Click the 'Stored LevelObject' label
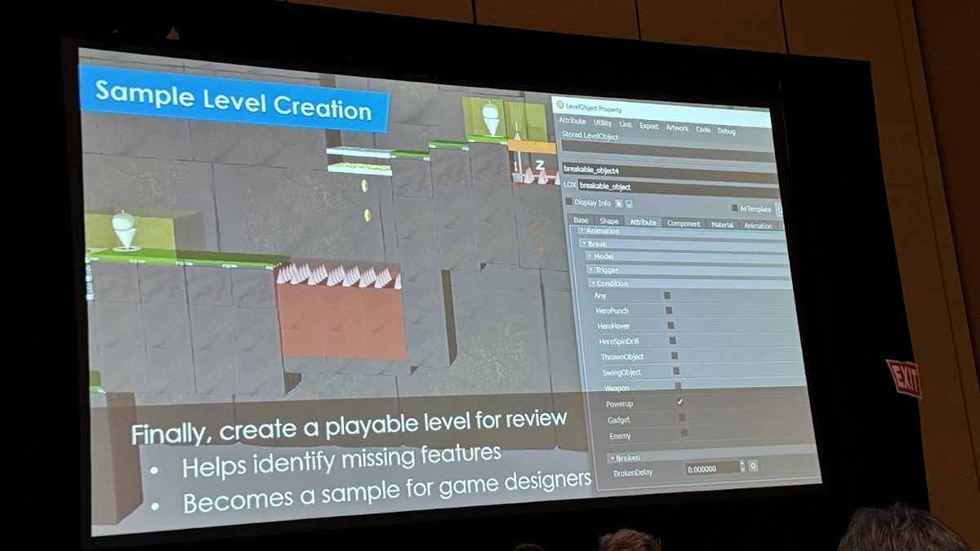This screenshot has height=551, width=980. pos(590,136)
